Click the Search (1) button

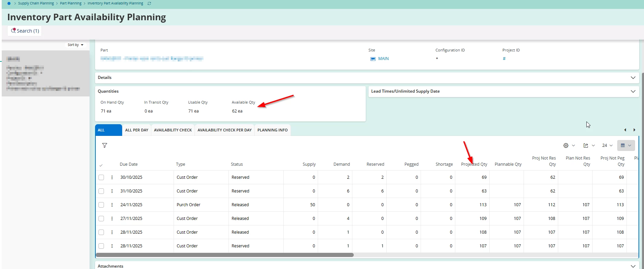(25, 31)
